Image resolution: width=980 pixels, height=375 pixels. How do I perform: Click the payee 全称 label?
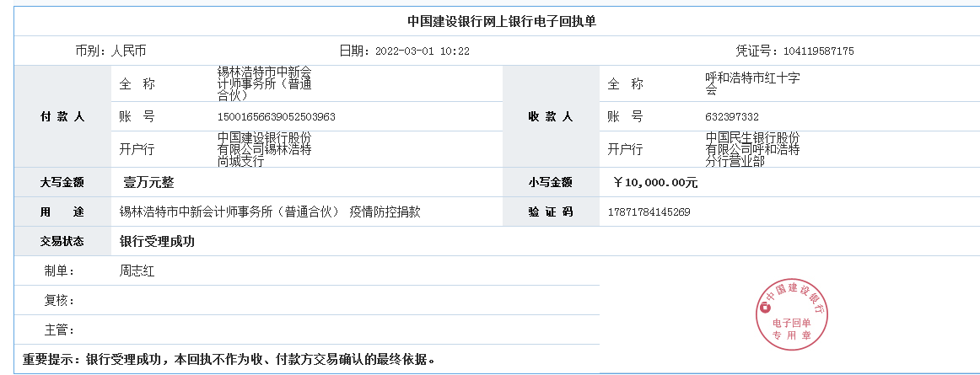(626, 83)
